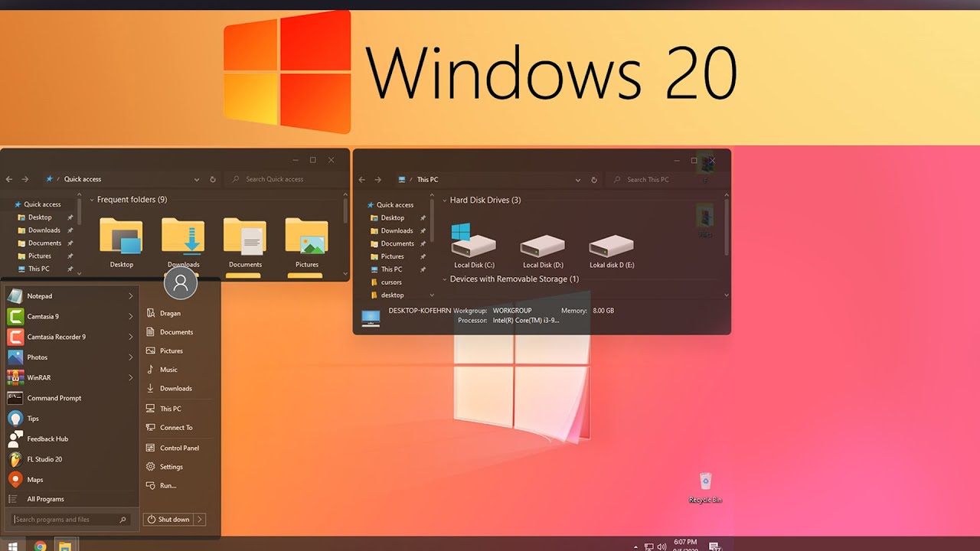The height and width of the screenshot is (551, 980).
Task: Open This PC address history dropdown
Action: 578,180
